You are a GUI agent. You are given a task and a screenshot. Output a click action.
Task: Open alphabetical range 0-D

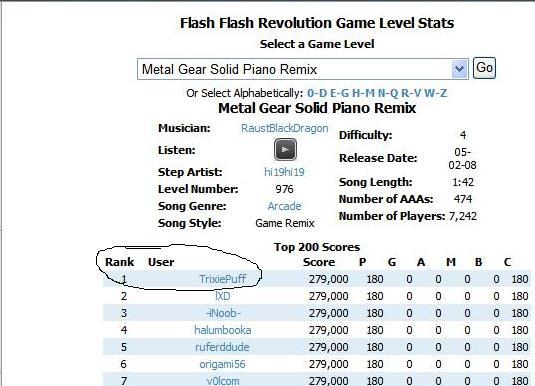click(x=317, y=93)
